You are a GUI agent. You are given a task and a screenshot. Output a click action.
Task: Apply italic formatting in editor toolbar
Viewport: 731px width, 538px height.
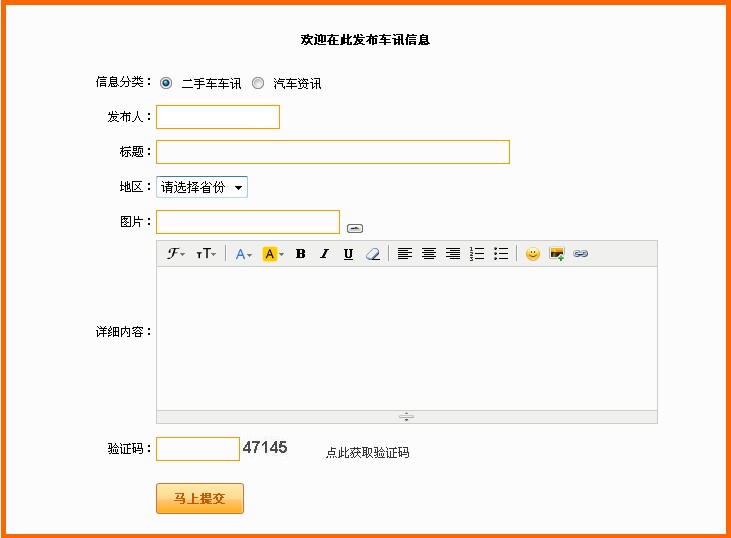point(324,254)
